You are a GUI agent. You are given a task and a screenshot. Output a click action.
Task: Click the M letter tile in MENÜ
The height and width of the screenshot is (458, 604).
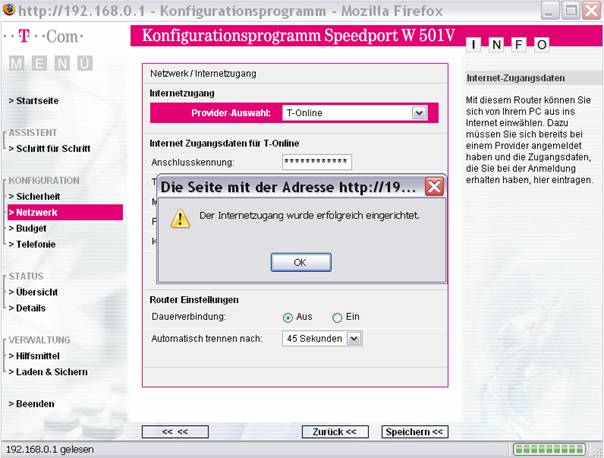tap(16, 63)
